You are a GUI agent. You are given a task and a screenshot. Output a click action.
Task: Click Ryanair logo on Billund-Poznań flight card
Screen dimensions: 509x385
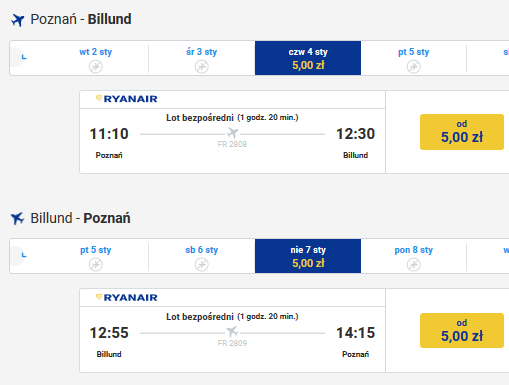(127, 298)
